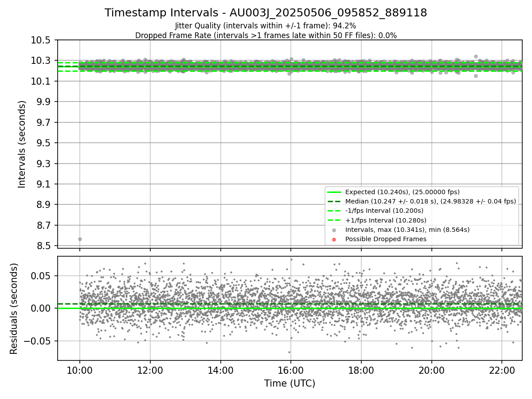Click the outlier data point near 8.56 seconds
Viewport: 532px width, 399px height.
tap(80, 239)
